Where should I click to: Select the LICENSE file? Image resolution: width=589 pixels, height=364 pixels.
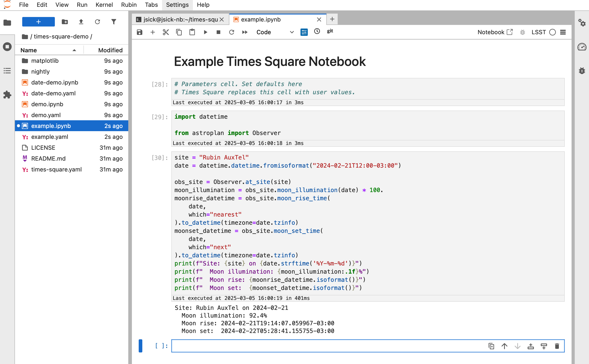tap(72, 148)
